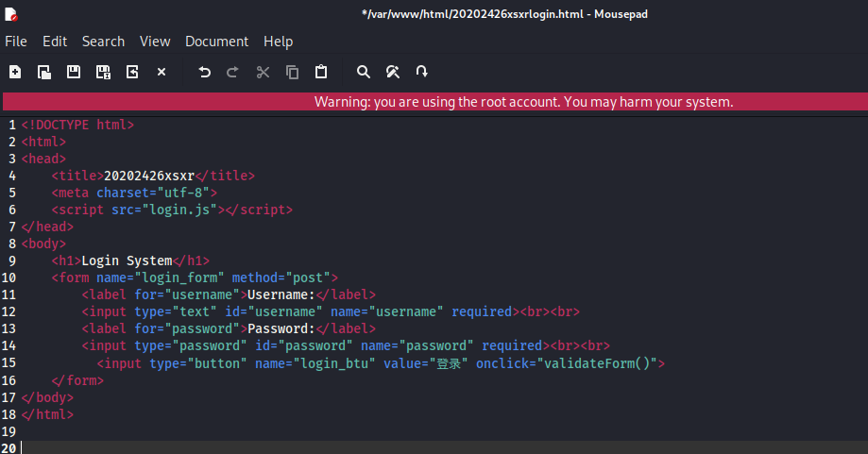Click the title text "20202426xsxr"
The height and width of the screenshot is (454, 868).
click(149, 176)
